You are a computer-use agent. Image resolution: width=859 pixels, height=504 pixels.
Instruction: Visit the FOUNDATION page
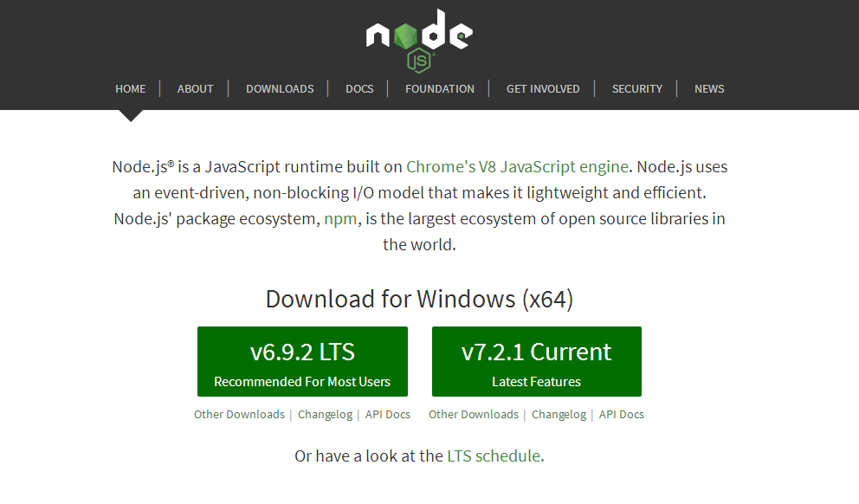[439, 88]
